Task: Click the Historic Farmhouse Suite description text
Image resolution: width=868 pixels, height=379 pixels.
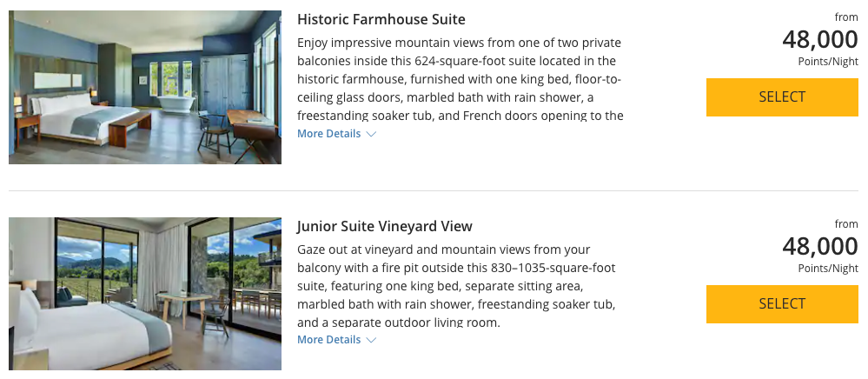Action: tap(461, 78)
